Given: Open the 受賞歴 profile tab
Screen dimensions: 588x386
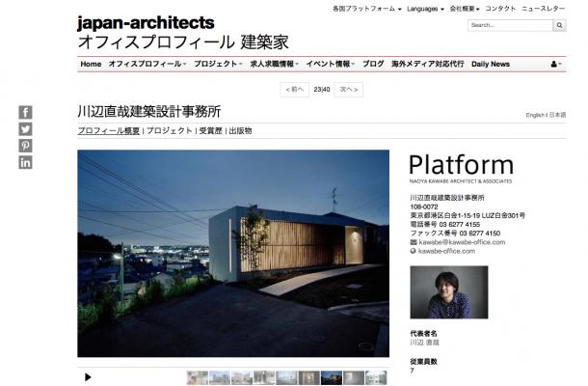Looking at the screenshot, I should 210,130.
